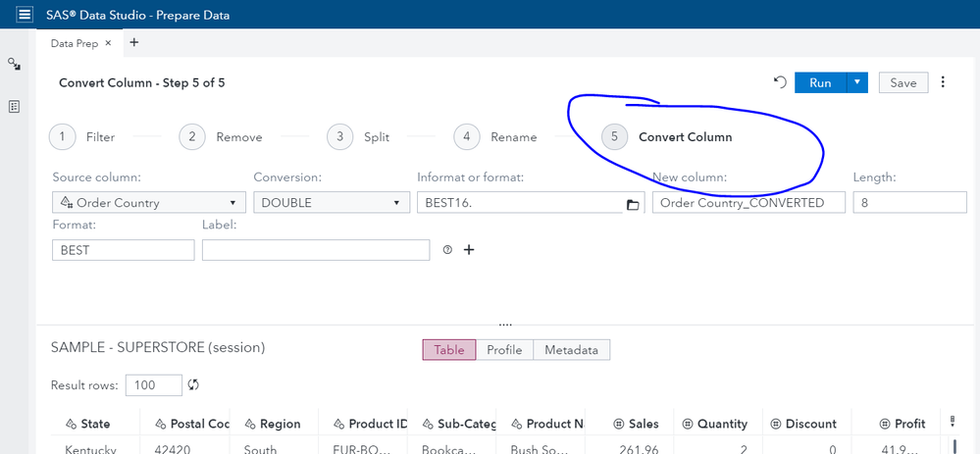Viewport: 980px width, 454px height.
Task: Open the table list icon in the left sidebar
Action: (x=15, y=106)
